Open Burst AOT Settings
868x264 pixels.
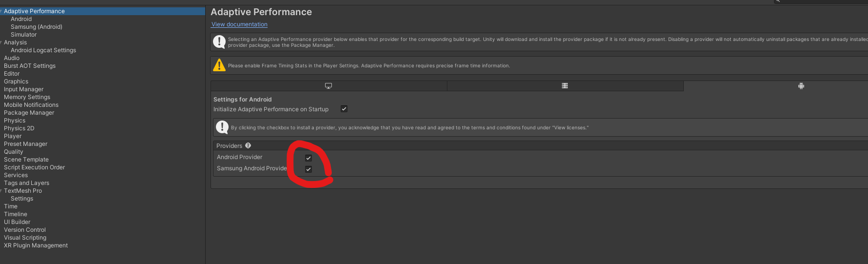[30, 66]
